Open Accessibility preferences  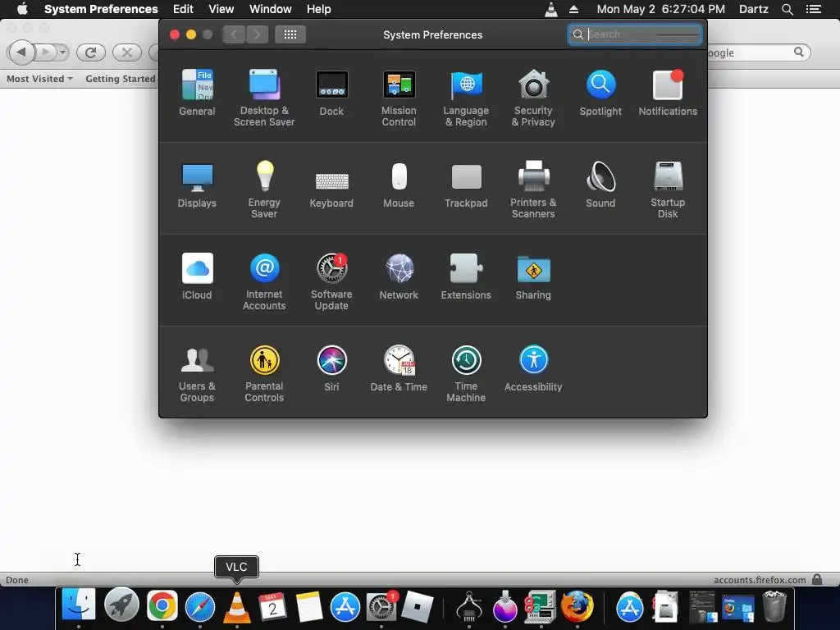[x=533, y=368]
